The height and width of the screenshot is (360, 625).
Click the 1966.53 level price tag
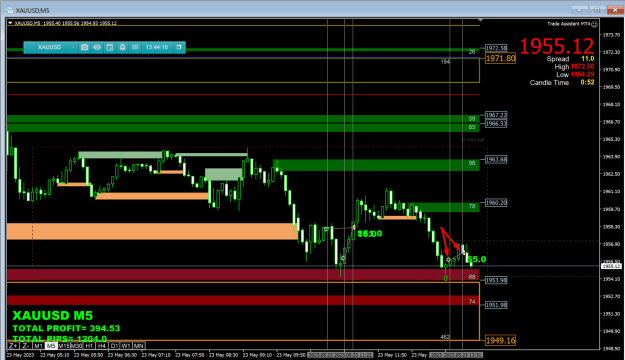(x=496, y=124)
